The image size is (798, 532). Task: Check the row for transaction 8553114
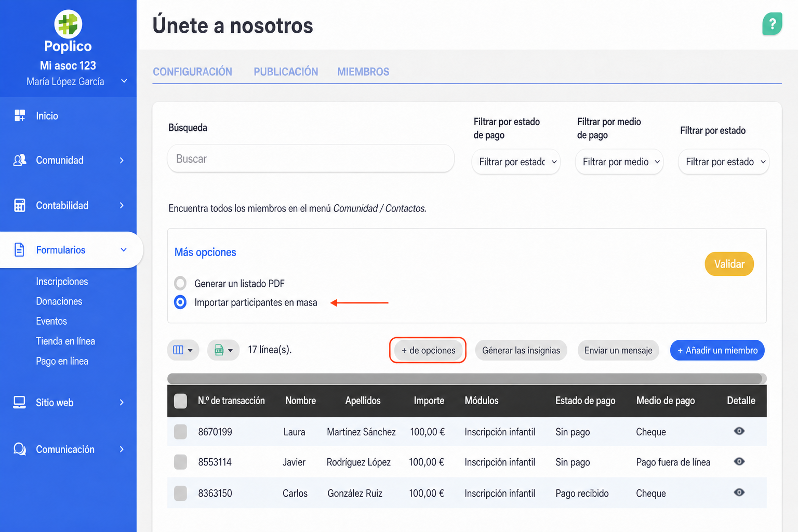click(180, 462)
